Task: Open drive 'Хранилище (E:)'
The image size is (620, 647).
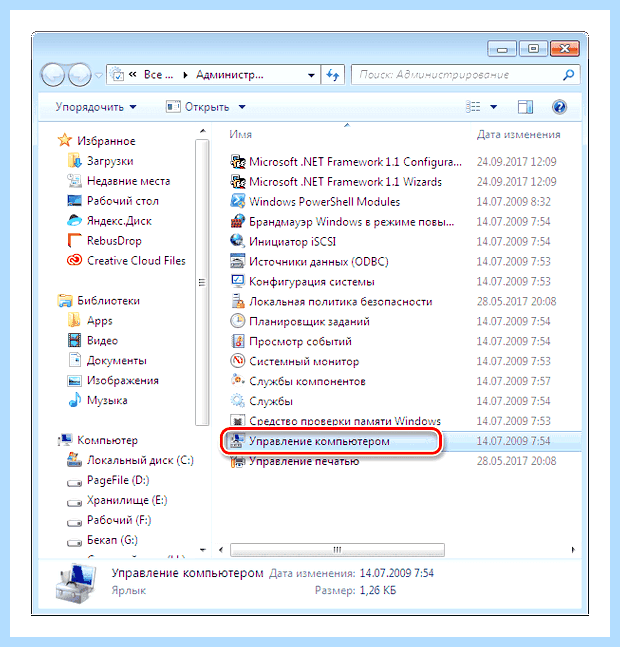Action: 117,500
